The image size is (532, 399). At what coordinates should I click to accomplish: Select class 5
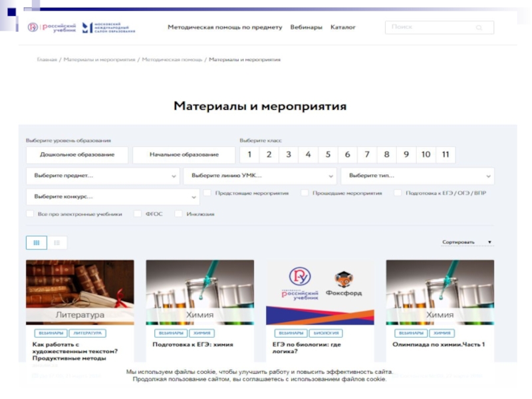pos(328,155)
